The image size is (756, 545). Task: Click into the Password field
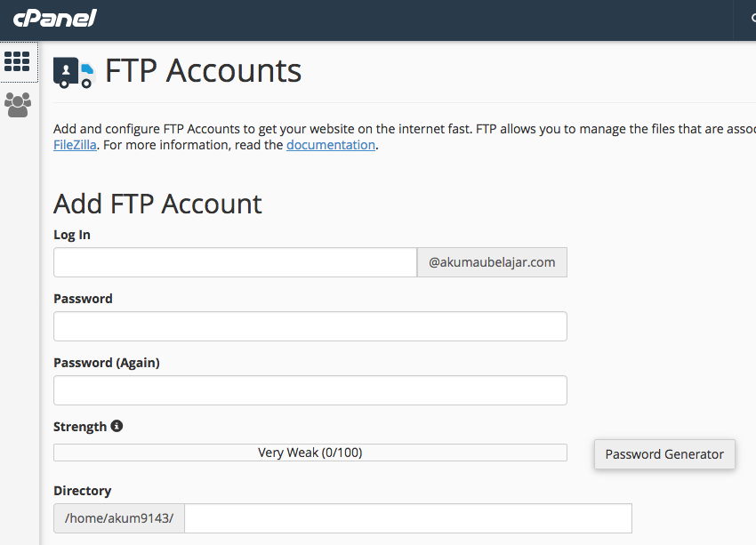(310, 326)
